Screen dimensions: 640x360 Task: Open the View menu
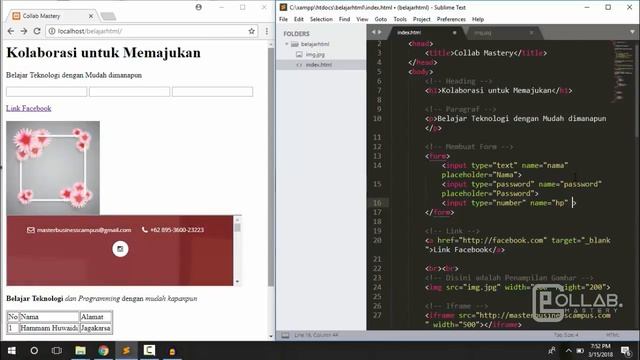pos(362,19)
